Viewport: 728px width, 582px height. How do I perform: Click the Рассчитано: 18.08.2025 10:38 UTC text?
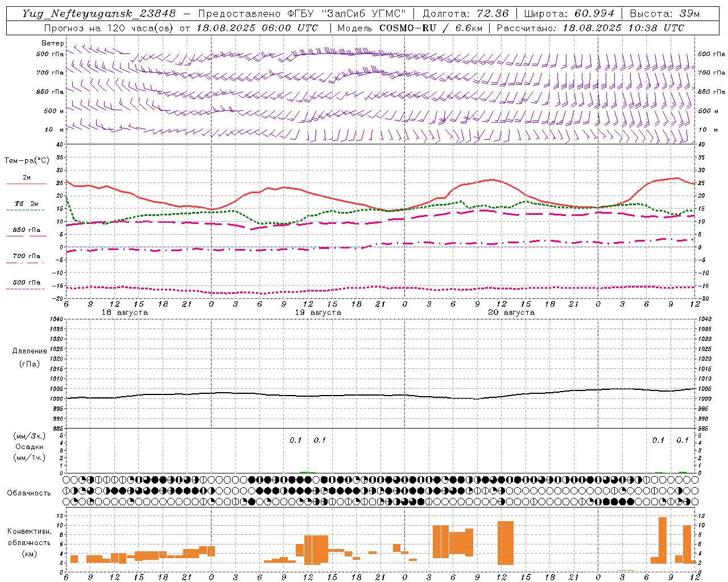tap(590, 27)
